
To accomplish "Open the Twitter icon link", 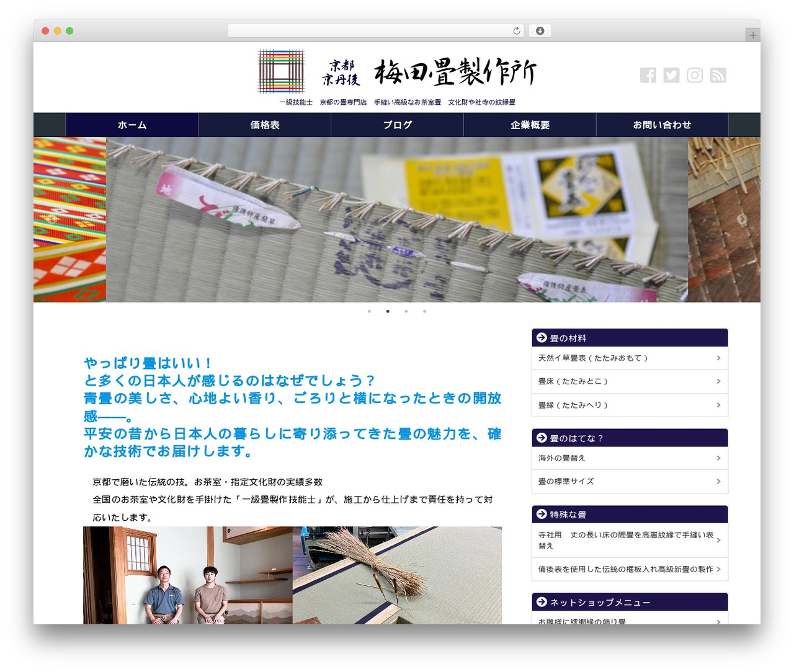I will tap(671, 75).
